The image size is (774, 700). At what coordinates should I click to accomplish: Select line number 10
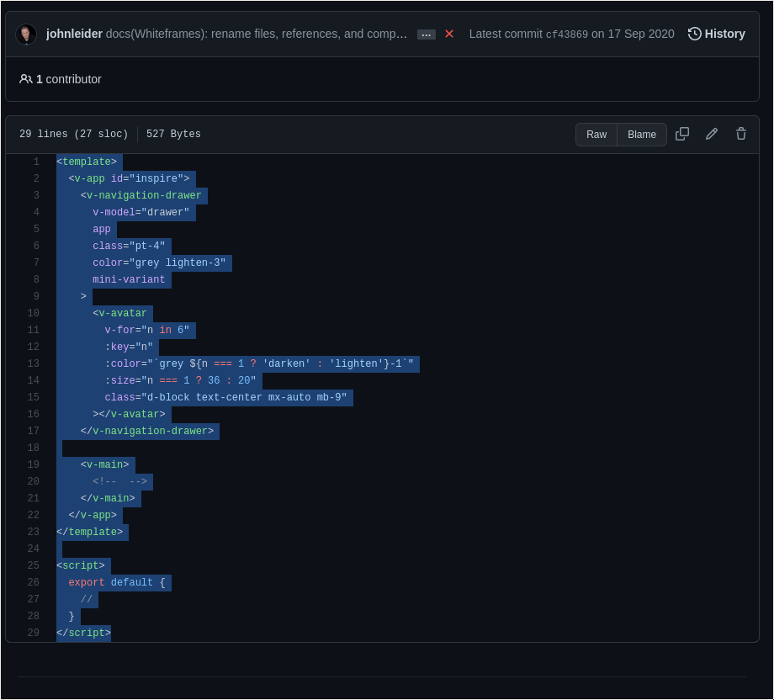pos(33,312)
